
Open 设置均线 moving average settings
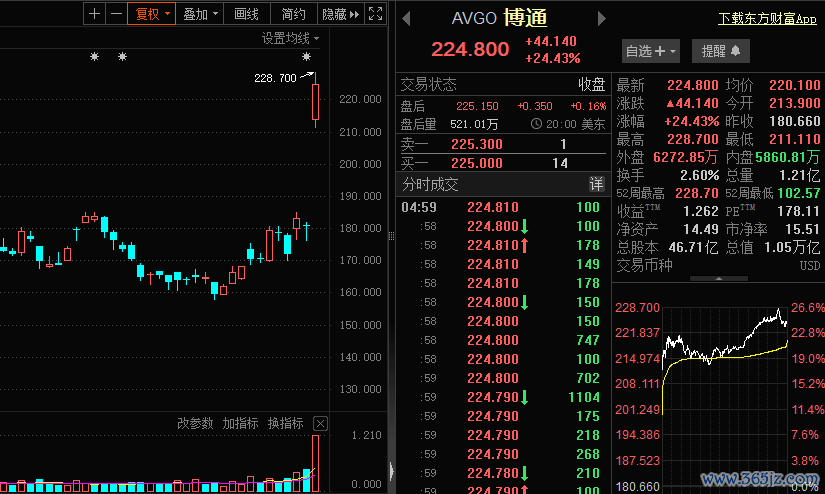tap(290, 38)
